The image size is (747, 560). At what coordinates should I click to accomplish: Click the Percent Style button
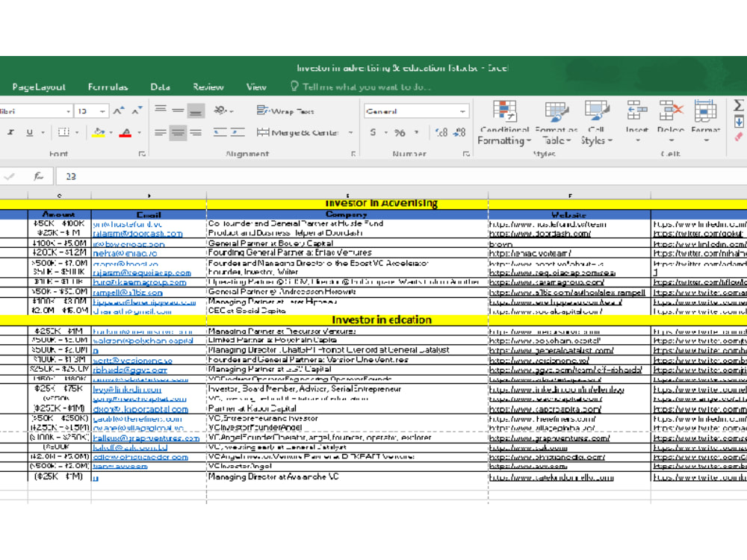click(x=400, y=133)
